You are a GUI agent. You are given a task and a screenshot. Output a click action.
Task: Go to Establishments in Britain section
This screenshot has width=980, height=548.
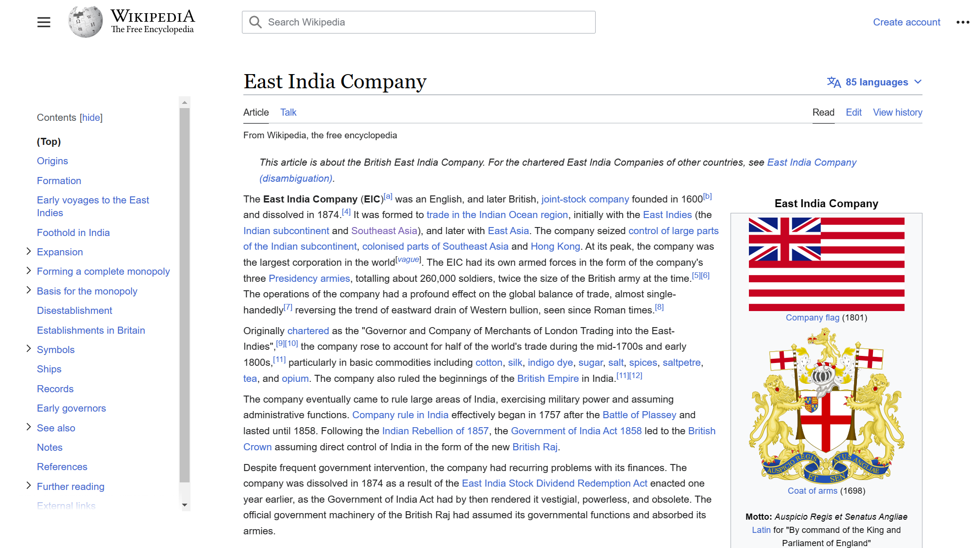91,330
